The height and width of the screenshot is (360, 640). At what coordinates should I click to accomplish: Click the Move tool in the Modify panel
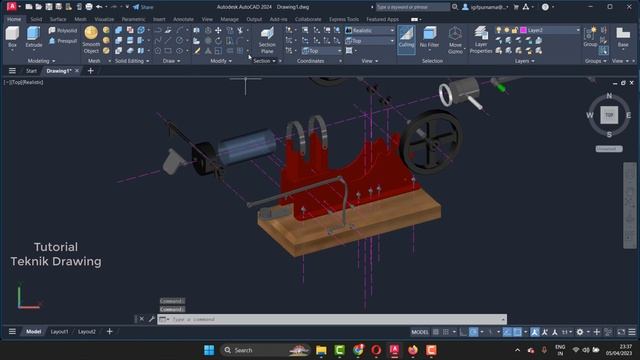[218, 31]
